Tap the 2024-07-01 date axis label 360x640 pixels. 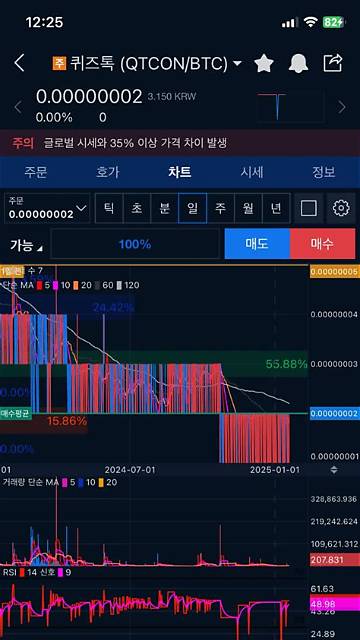pos(129,470)
